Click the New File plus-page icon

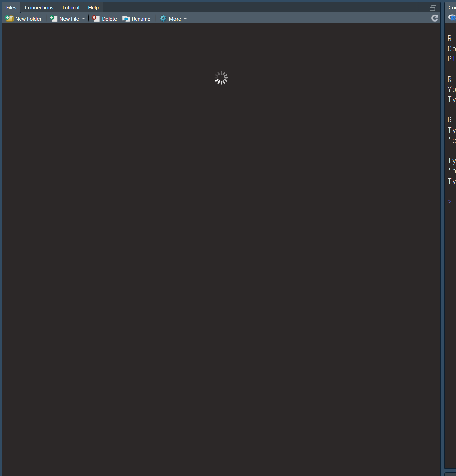coord(54,19)
